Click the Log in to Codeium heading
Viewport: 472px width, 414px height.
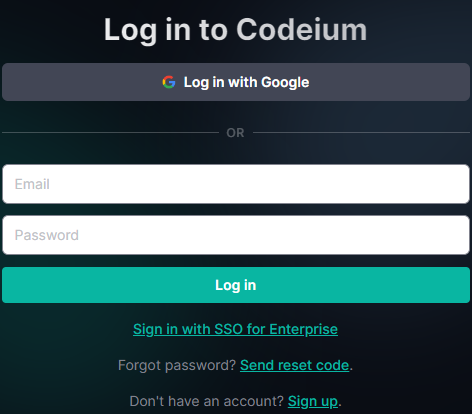point(235,30)
